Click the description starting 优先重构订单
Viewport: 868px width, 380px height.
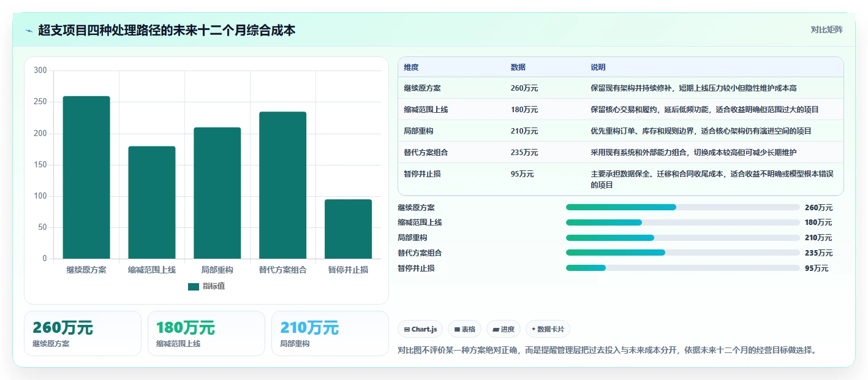701,131
